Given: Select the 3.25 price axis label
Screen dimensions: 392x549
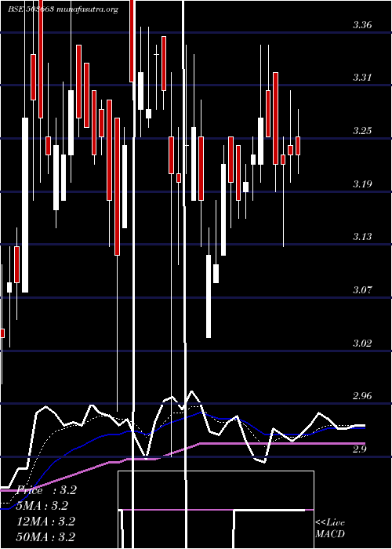Looking at the screenshot, I should tap(362, 131).
